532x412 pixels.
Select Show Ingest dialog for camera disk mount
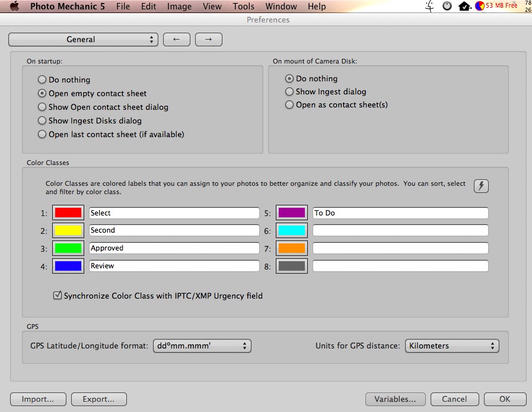pos(289,92)
